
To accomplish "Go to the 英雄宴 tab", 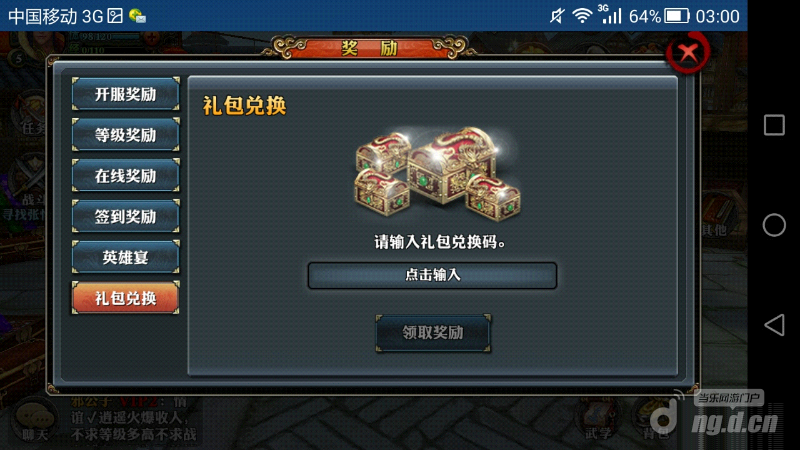I will [x=126, y=257].
